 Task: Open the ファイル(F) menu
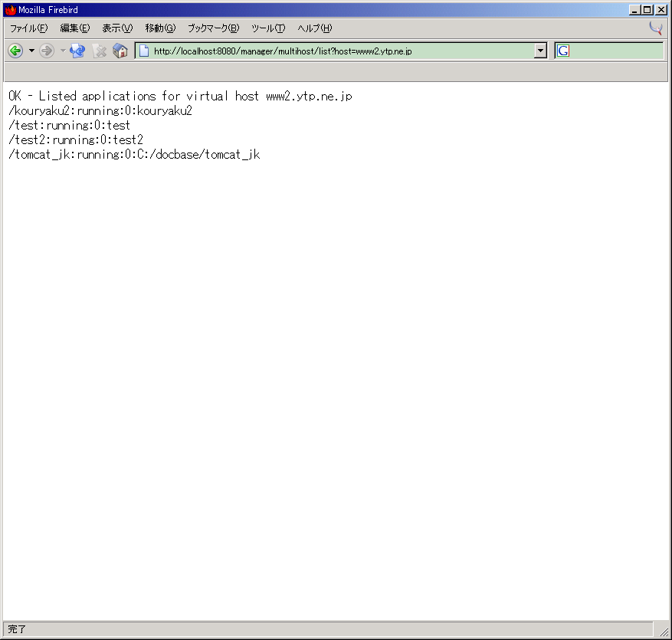tap(28, 28)
